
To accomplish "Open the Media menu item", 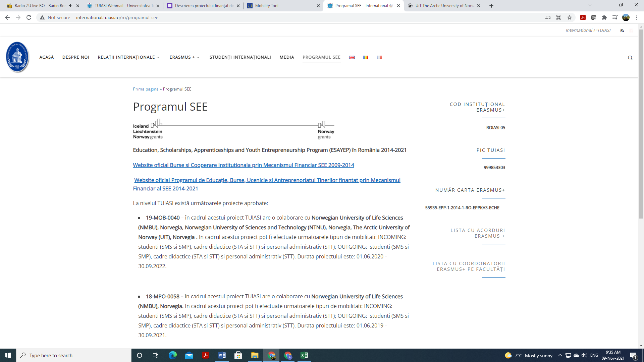I will 287,57.
